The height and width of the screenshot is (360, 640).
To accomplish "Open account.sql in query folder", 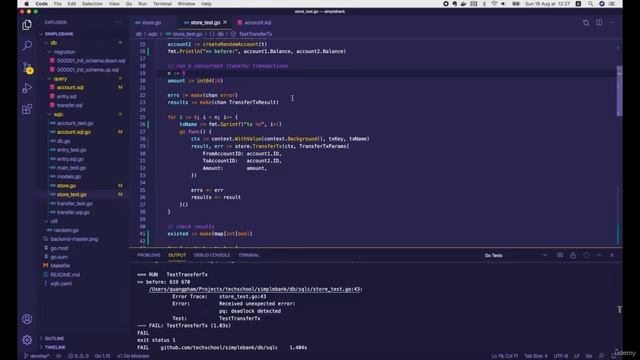I will [70, 87].
